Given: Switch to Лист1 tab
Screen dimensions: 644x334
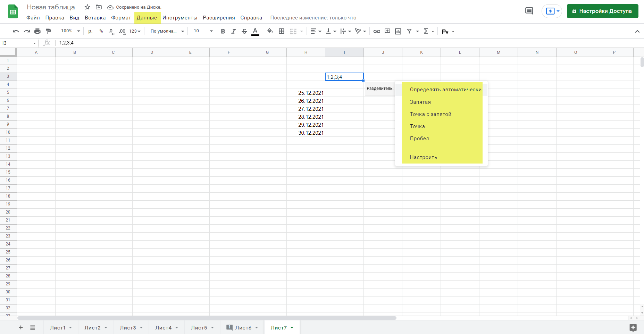Looking at the screenshot, I should coord(61,327).
